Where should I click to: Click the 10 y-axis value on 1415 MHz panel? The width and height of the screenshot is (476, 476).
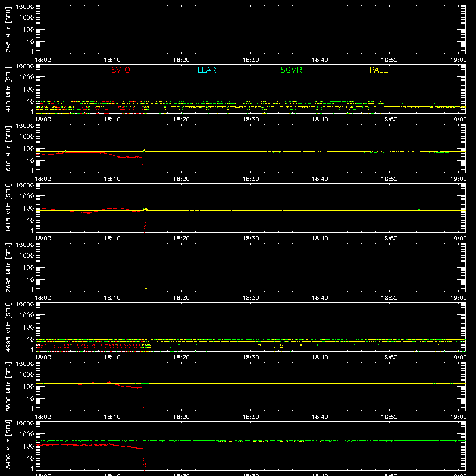(30, 220)
